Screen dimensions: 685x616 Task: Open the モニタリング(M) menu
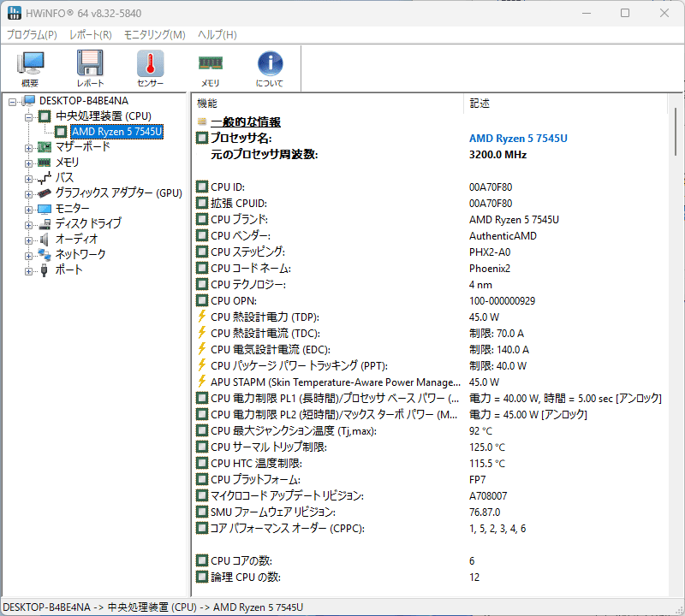pyautogui.click(x=154, y=35)
